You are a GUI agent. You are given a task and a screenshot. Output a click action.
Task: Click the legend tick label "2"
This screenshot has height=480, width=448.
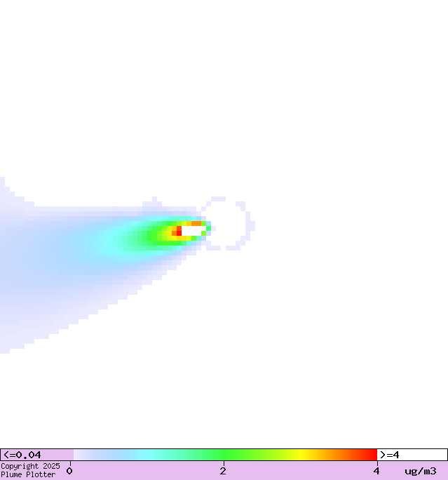[223, 471]
